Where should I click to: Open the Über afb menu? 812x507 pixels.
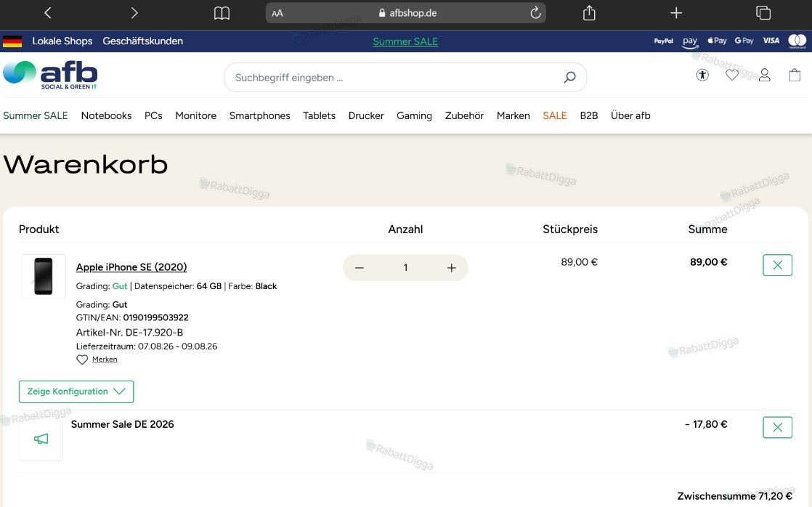click(630, 115)
